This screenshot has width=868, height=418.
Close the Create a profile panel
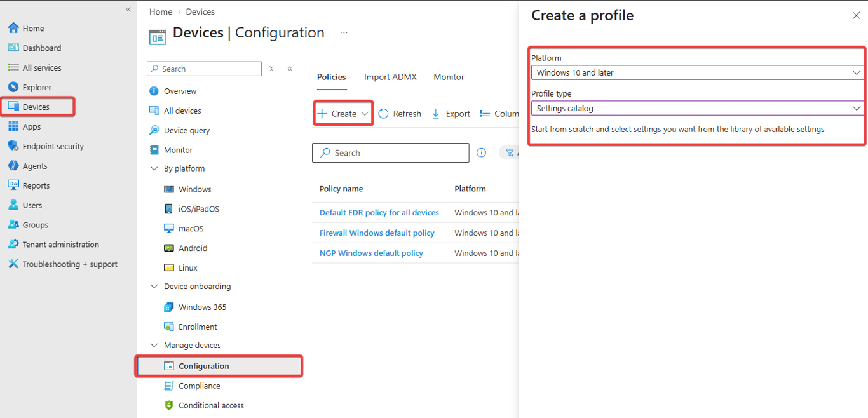pos(856,15)
